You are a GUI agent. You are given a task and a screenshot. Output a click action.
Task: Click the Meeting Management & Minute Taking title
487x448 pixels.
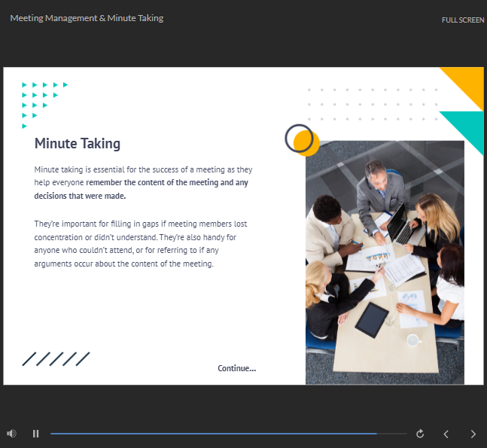(87, 18)
